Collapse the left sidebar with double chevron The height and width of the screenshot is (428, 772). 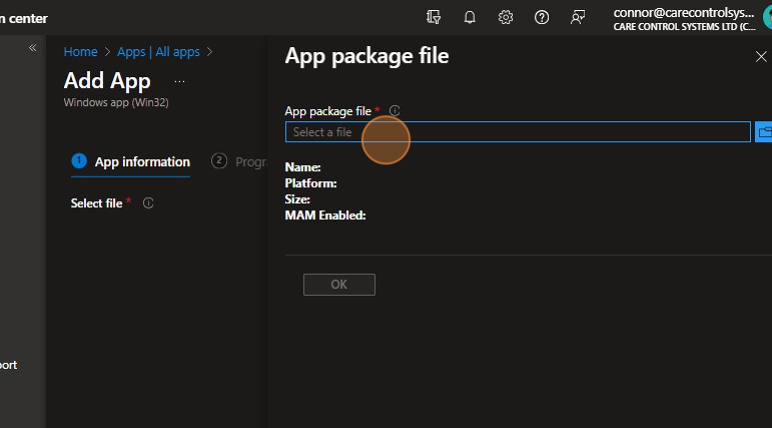pos(32,48)
